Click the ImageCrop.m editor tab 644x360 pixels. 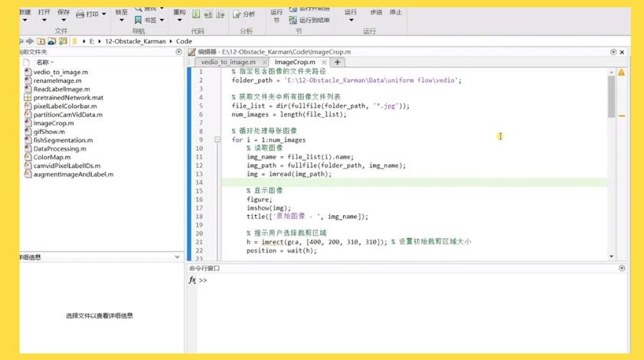click(295, 62)
